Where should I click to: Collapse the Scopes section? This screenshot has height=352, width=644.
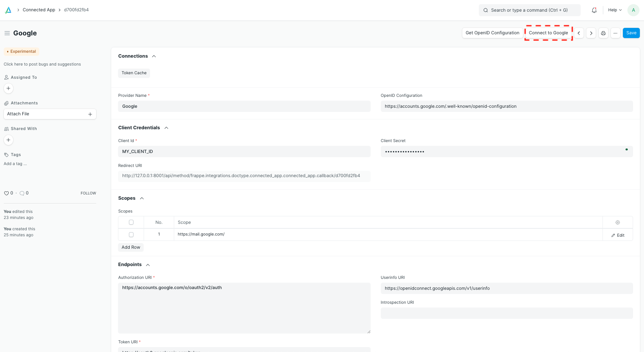tap(142, 198)
